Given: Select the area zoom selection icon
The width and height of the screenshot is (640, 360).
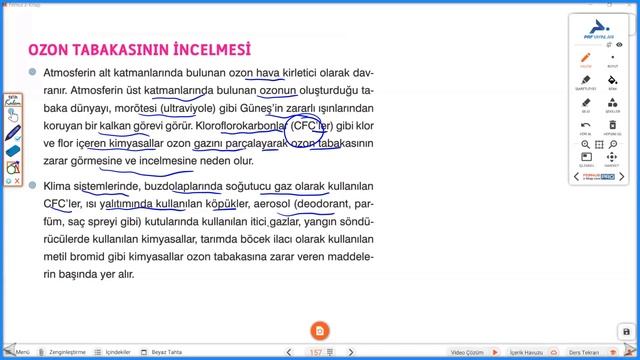Looking at the screenshot, I should coord(599,144).
